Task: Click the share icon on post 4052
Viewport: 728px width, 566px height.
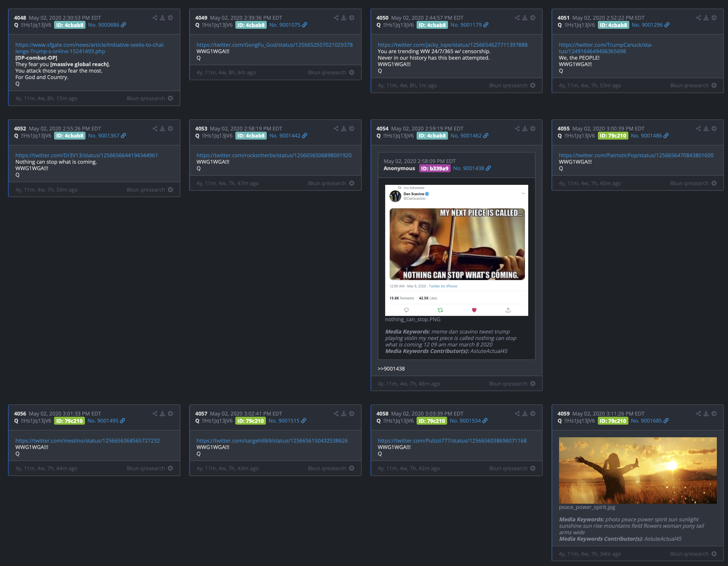Action: (155, 128)
